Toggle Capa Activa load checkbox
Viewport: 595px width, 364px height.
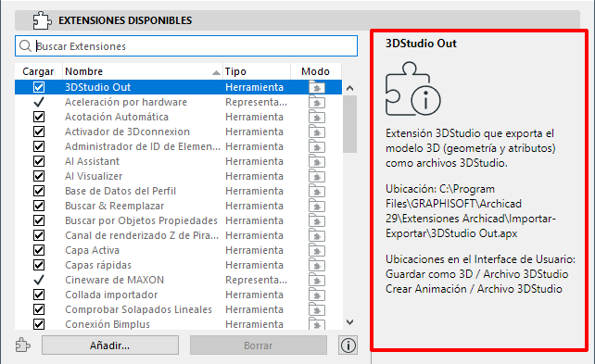pos(39,250)
